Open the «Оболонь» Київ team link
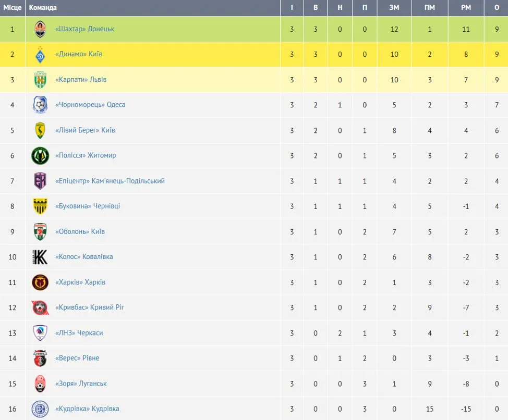 point(80,232)
